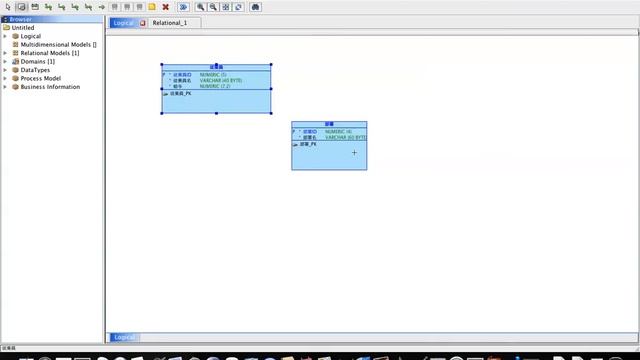Expand the DataTypes node
This screenshot has height=360, width=640.
[x=5, y=70]
